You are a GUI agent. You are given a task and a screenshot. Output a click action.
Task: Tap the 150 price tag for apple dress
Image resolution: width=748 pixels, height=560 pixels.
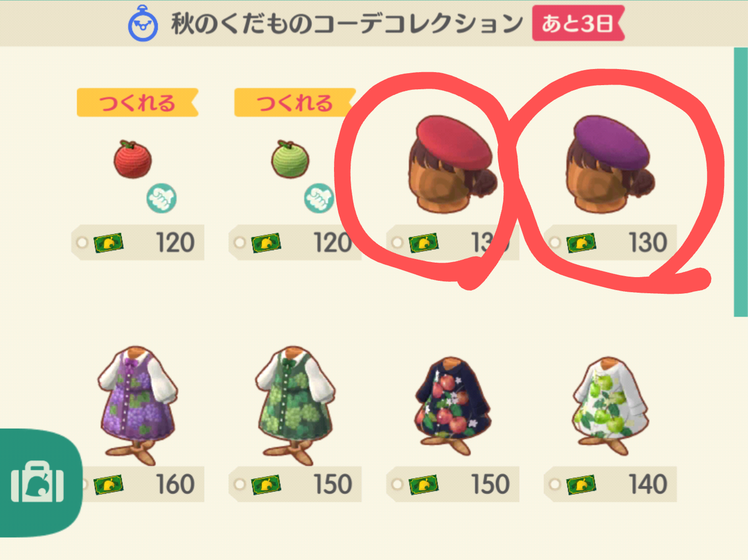(453, 484)
